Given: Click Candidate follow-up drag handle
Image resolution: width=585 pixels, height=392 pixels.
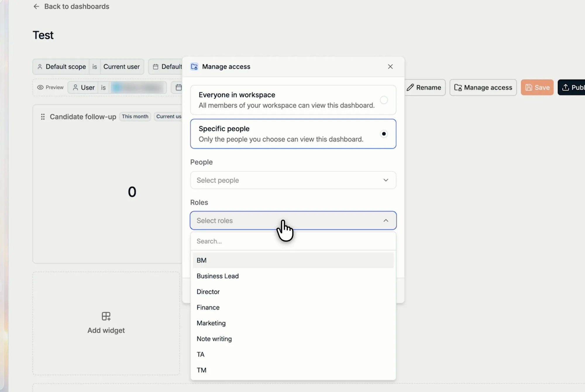Looking at the screenshot, I should [x=43, y=117].
